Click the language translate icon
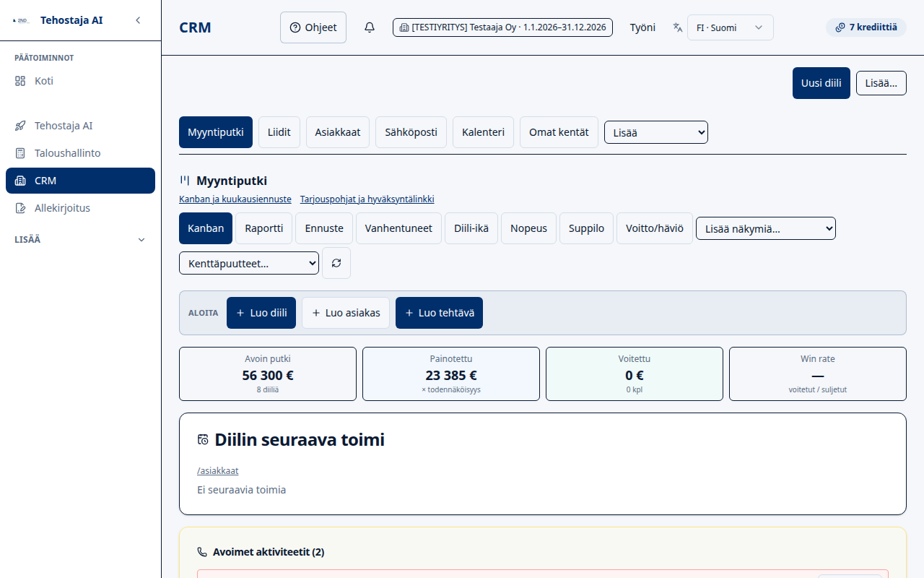Screen dimensions: 924x578 tap(677, 27)
